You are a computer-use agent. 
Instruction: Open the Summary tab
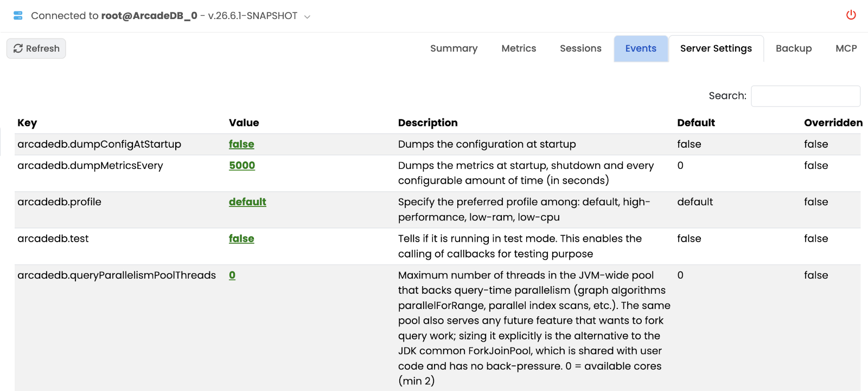point(454,48)
